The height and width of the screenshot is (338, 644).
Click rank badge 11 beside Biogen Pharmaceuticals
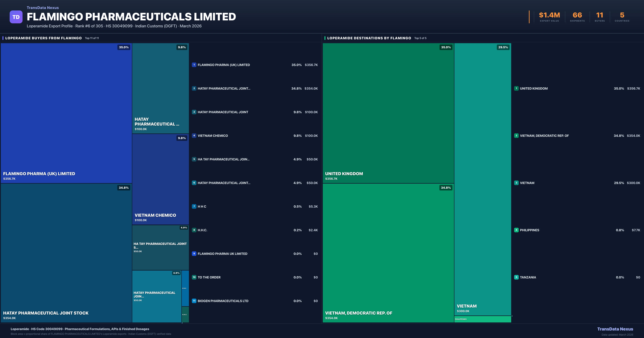194,301
